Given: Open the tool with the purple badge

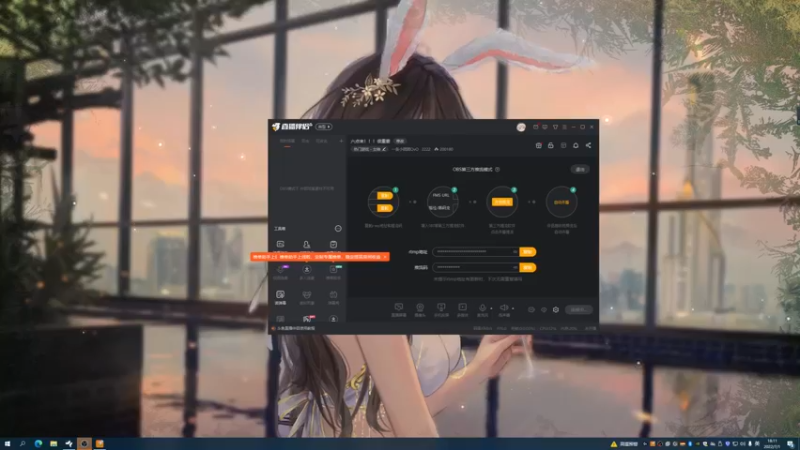Looking at the screenshot, I should pyautogui.click(x=280, y=272).
